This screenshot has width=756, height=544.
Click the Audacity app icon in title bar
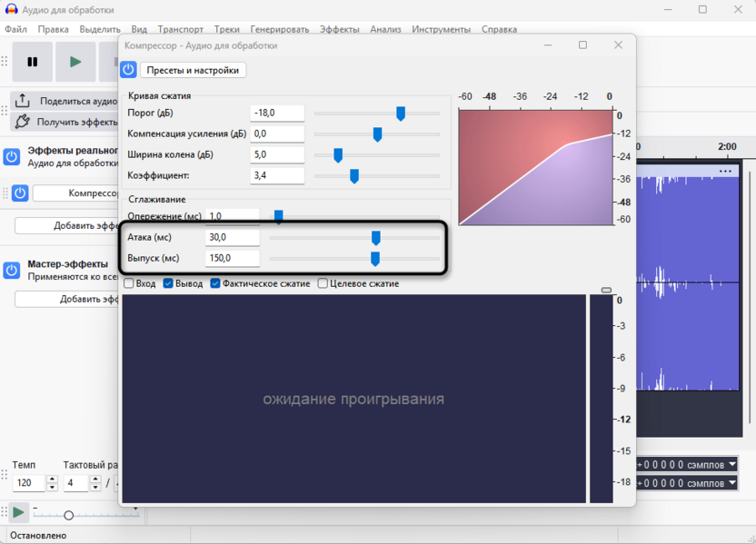point(11,10)
